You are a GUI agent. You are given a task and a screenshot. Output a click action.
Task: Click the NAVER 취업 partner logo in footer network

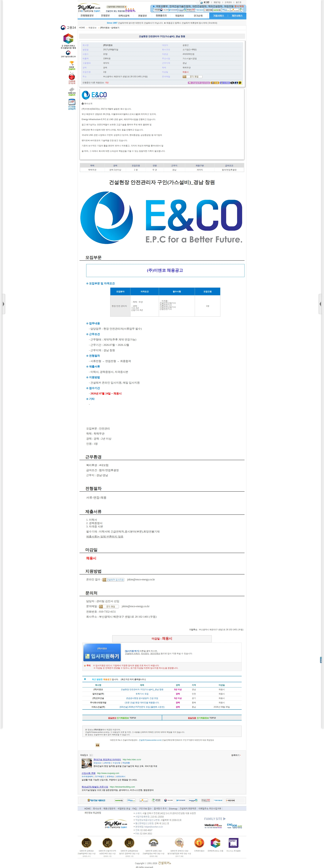[119, 800]
